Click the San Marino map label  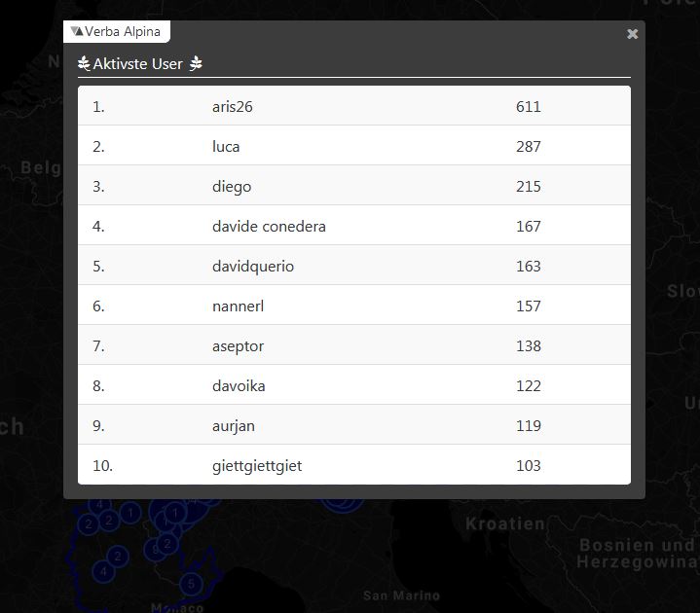coord(401,595)
